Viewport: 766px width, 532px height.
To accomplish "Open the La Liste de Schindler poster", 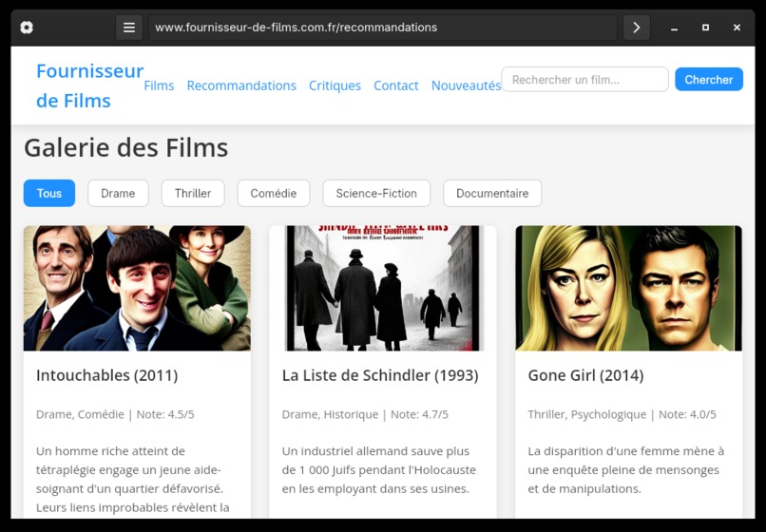I will coord(383,288).
